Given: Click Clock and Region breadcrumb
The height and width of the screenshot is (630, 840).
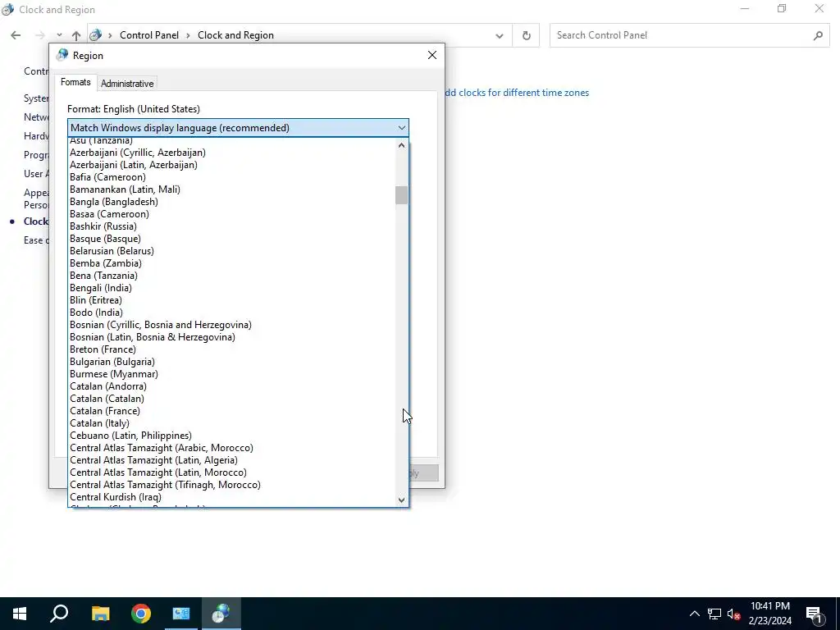Looking at the screenshot, I should click(x=235, y=35).
